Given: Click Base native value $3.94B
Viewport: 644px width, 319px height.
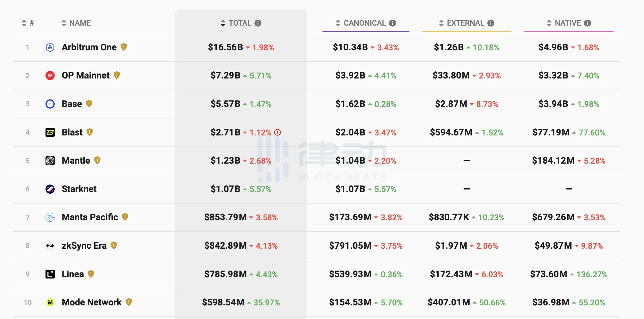Looking at the screenshot, I should [553, 104].
